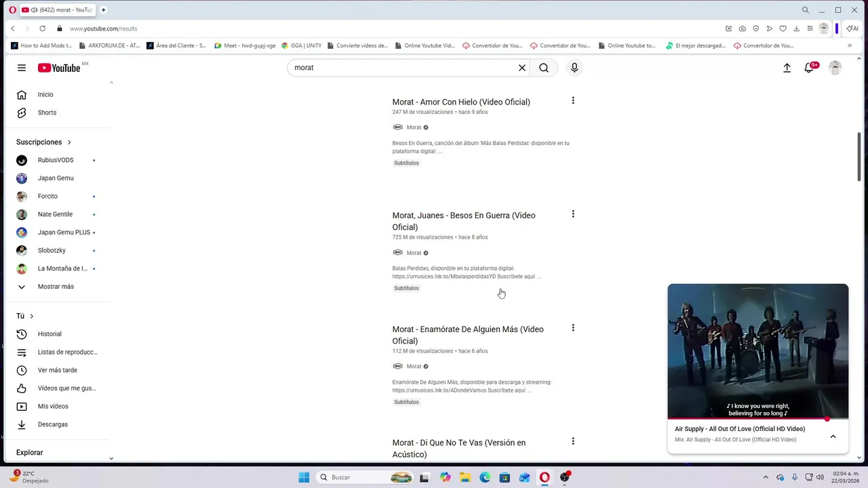Expand the Tú section arrow
868x488 pixels.
pyautogui.click(x=31, y=317)
